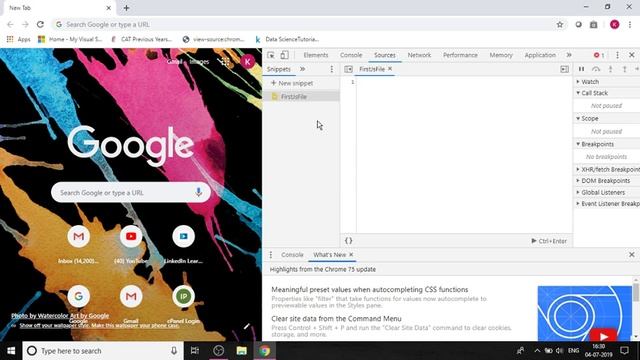Click the step out of function icon
640x360 pixels.
624,69
